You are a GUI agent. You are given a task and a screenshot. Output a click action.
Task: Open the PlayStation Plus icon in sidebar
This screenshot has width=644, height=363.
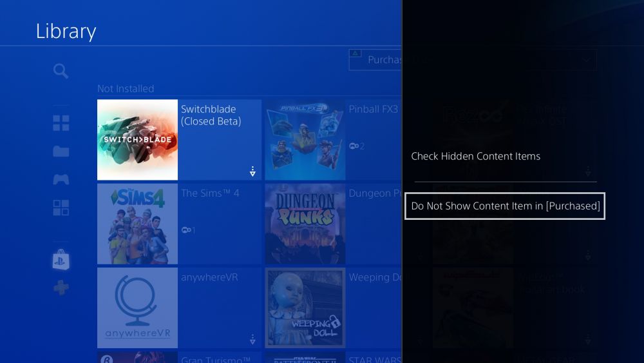pos(61,288)
